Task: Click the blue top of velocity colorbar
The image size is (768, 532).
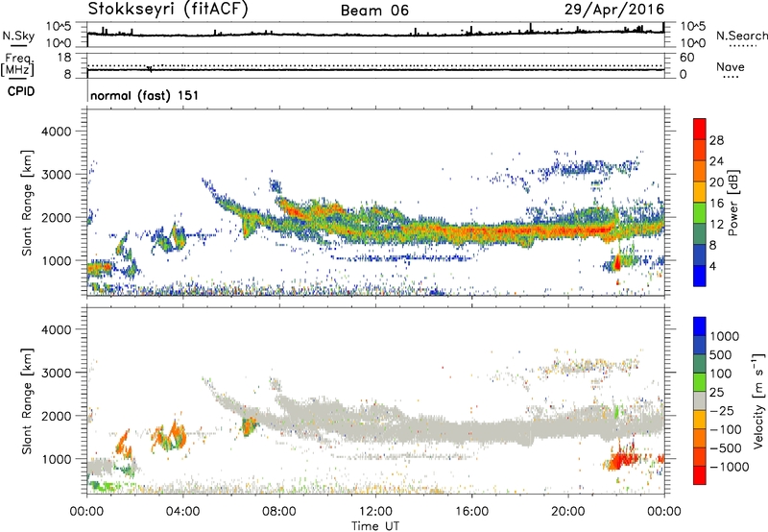Action: [x=700, y=326]
